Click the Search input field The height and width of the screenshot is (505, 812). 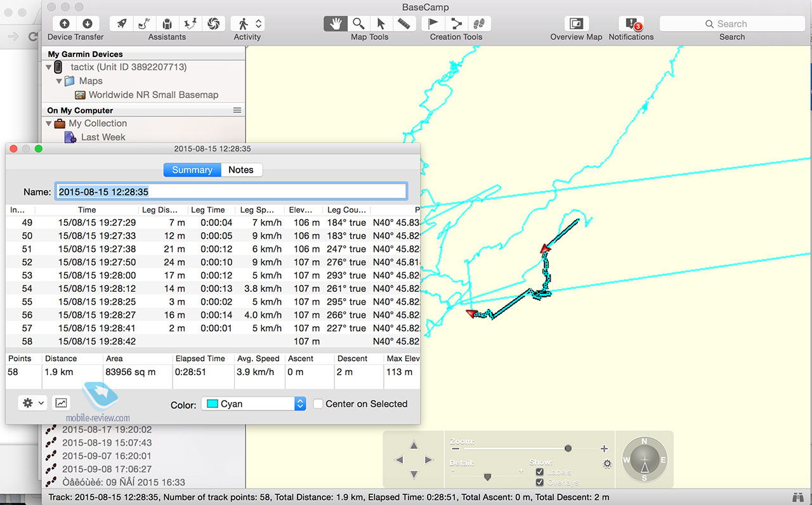coord(732,23)
